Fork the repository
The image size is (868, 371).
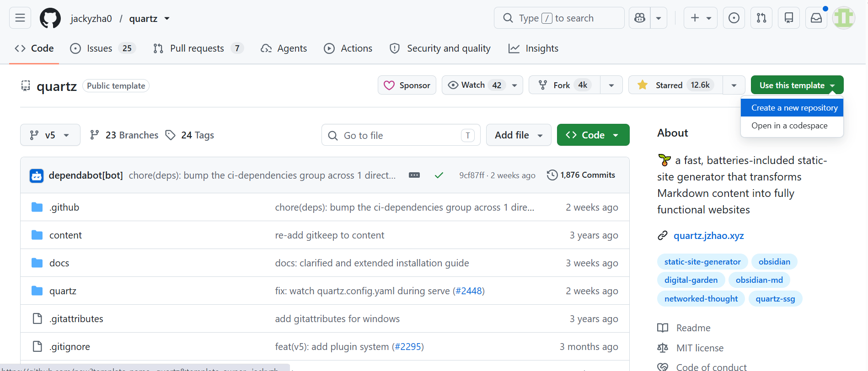tap(564, 85)
